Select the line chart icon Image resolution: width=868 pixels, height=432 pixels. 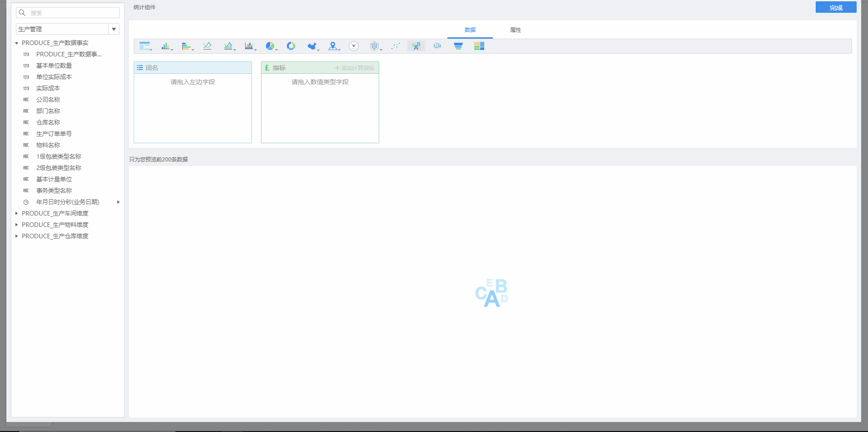click(x=207, y=46)
